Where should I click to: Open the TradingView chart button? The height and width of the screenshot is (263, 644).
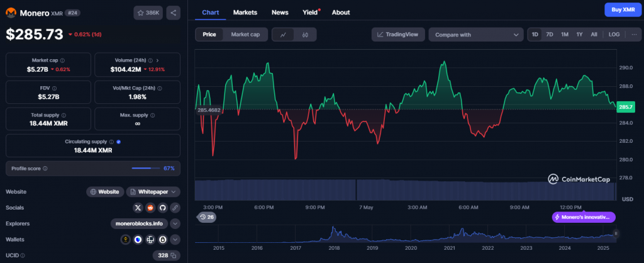[398, 35]
